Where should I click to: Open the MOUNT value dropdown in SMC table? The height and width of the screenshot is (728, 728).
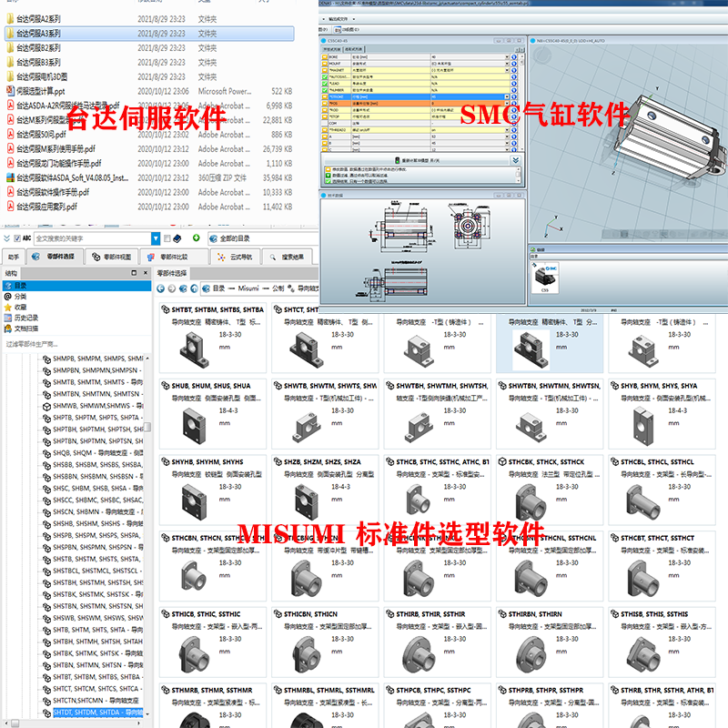pos(507,64)
